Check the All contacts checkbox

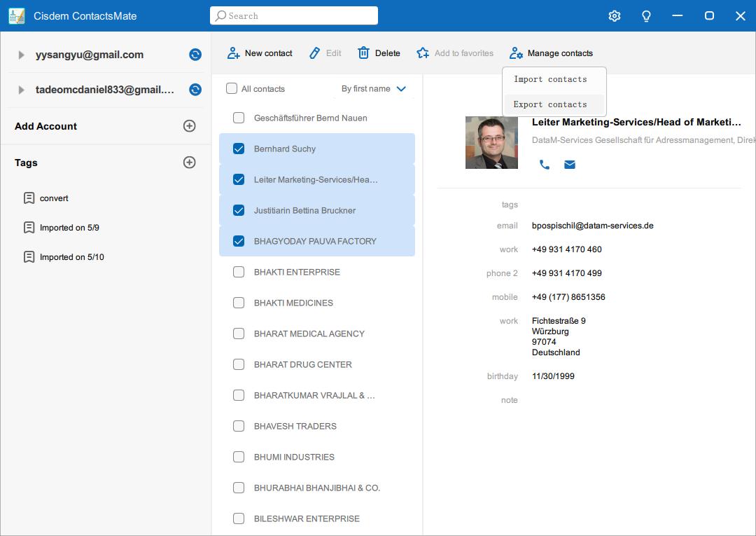pos(231,89)
